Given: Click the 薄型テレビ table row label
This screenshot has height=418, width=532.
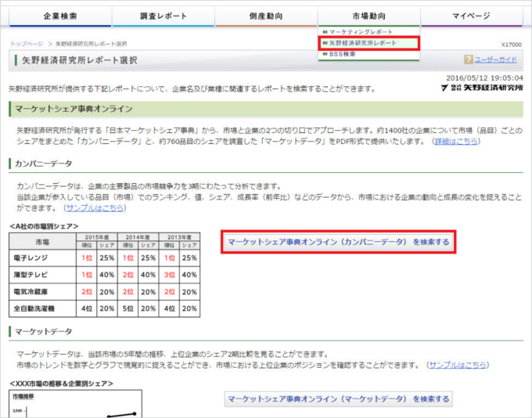Looking at the screenshot, I should (x=31, y=275).
